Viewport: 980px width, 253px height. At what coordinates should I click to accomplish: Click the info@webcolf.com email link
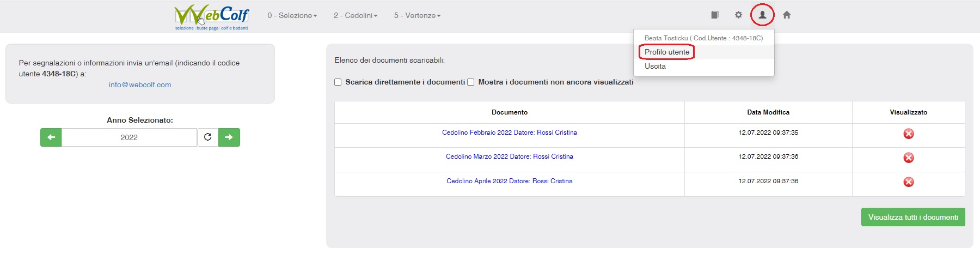[140, 85]
